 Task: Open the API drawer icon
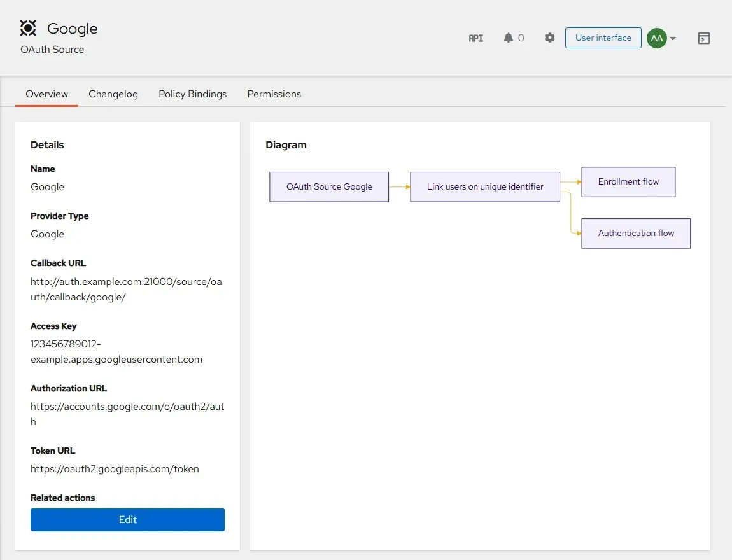pos(475,38)
